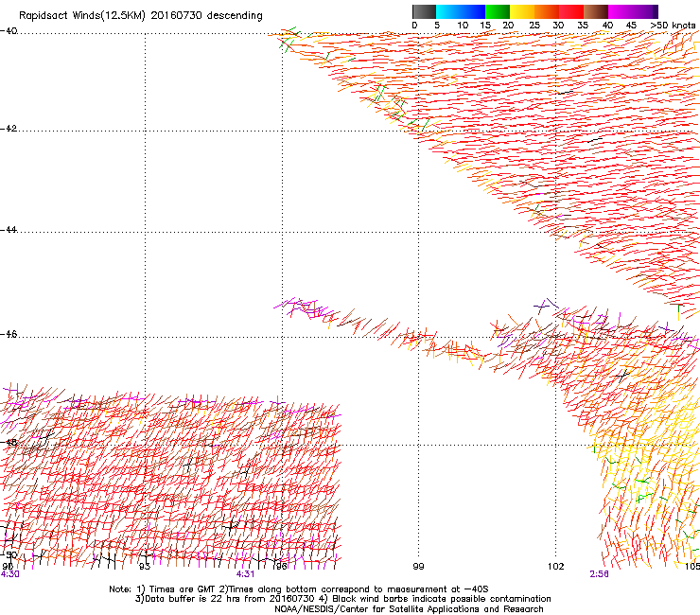Click the latitude axis label '-48'

coord(9,442)
